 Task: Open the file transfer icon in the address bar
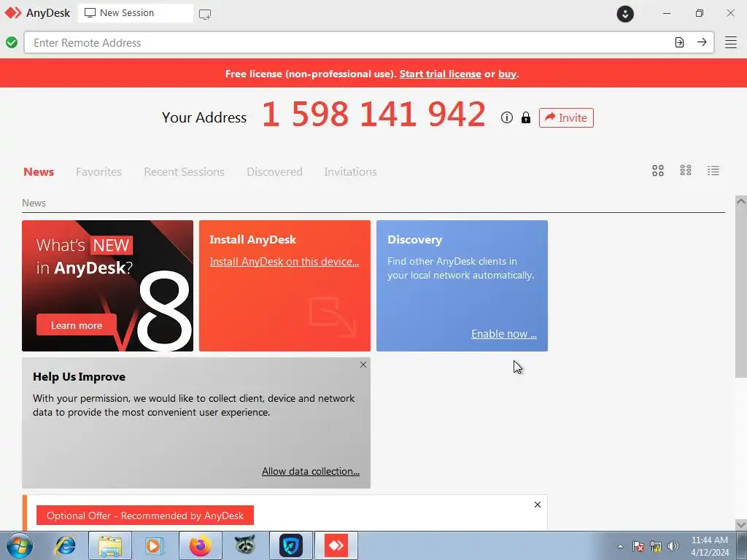point(679,42)
